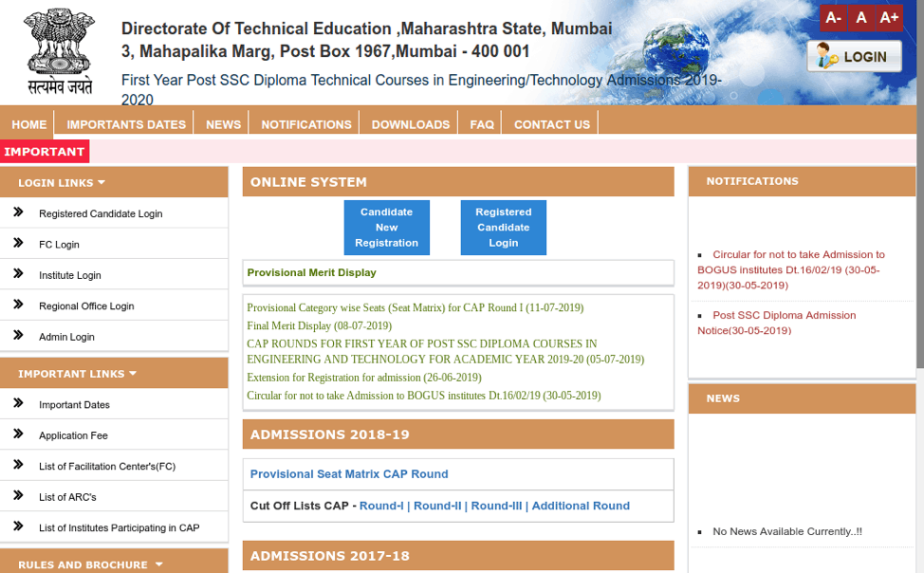This screenshot has width=924, height=573.
Task: Open Cut Off Lists Round-III link
Action: pos(496,506)
